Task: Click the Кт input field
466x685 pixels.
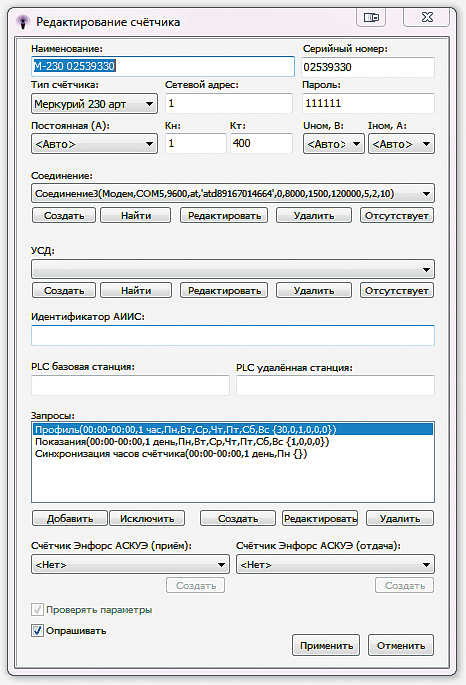Action: (261, 143)
